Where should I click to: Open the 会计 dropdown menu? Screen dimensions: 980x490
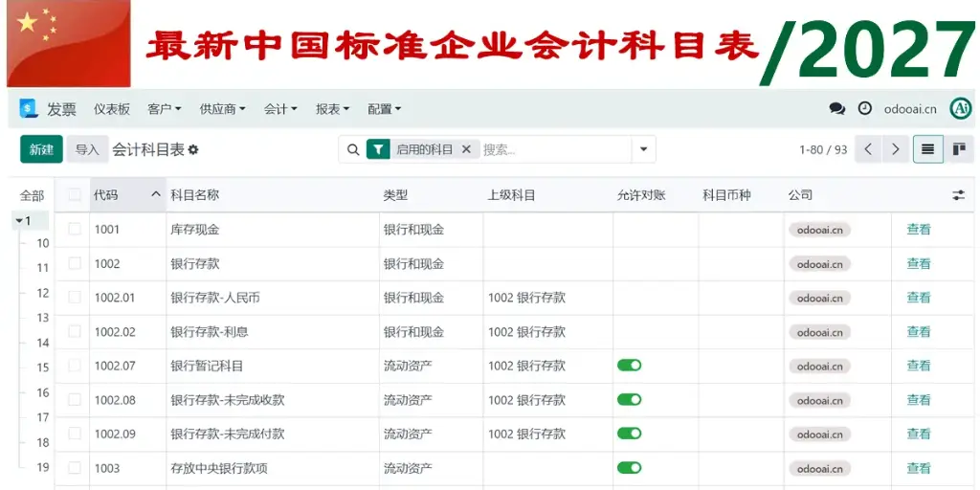pos(280,109)
